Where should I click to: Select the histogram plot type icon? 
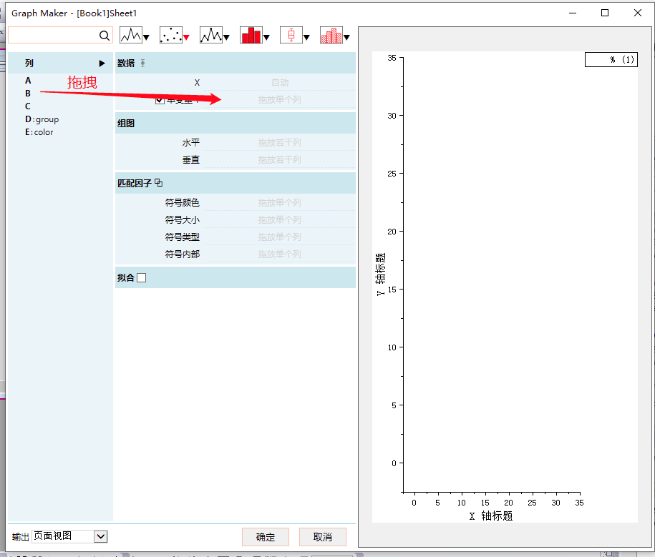331,35
